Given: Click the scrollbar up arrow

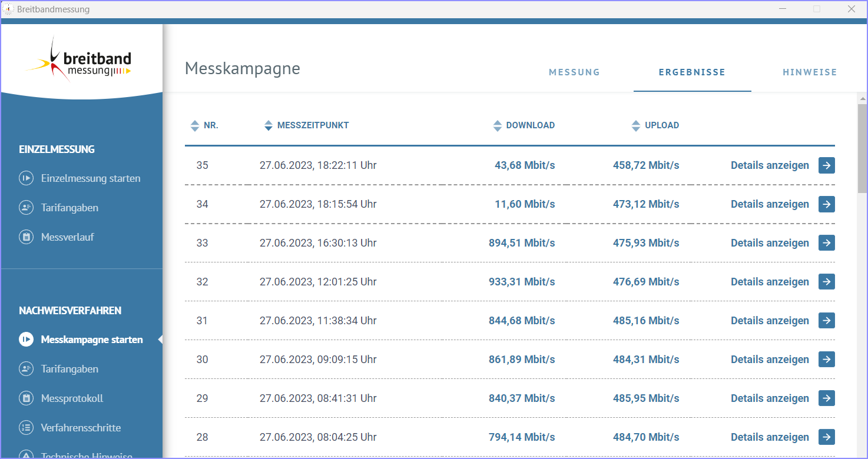Looking at the screenshot, I should (x=862, y=98).
